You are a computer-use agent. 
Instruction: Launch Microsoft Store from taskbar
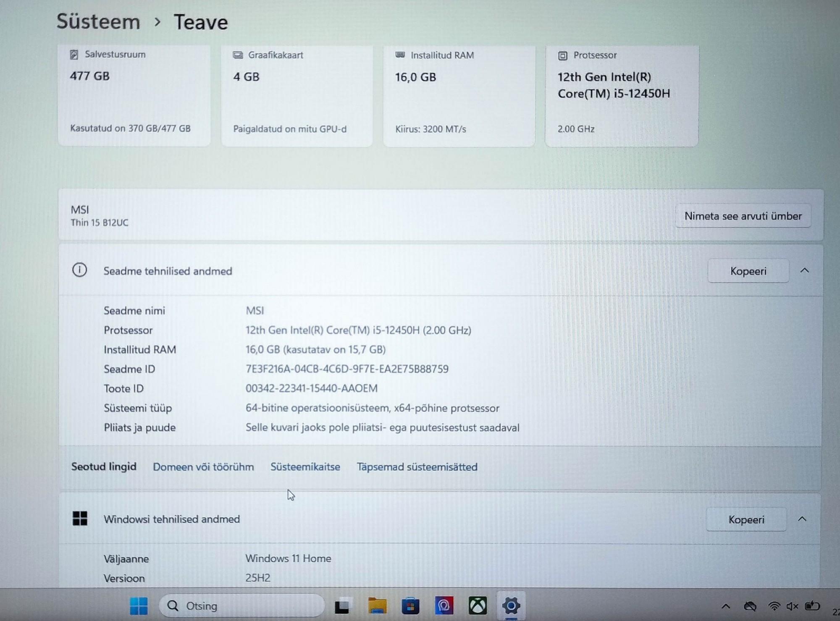(x=410, y=606)
